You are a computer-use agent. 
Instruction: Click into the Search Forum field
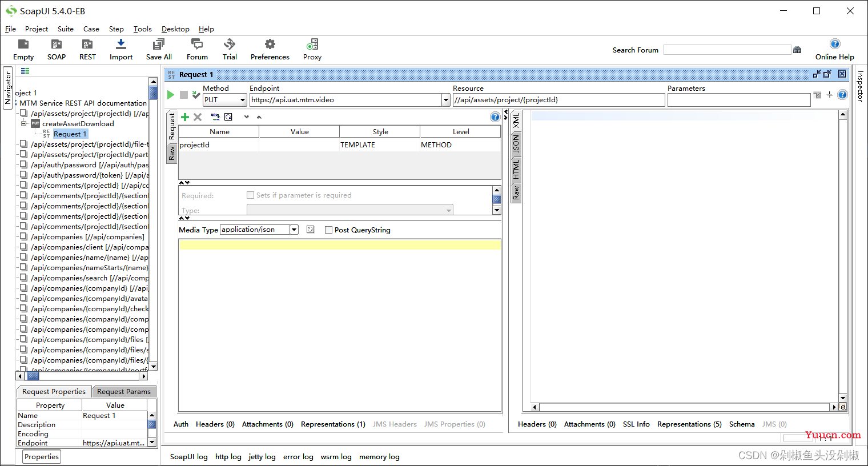coord(727,50)
